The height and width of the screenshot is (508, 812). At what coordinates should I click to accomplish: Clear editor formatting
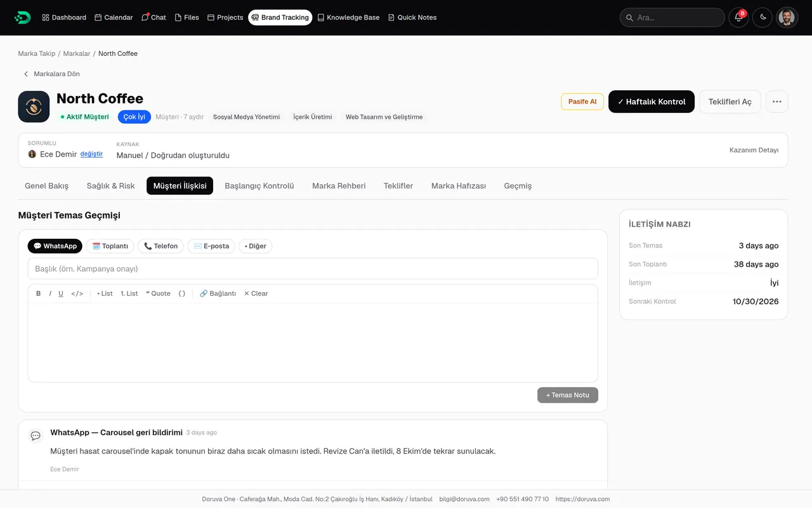click(x=256, y=293)
